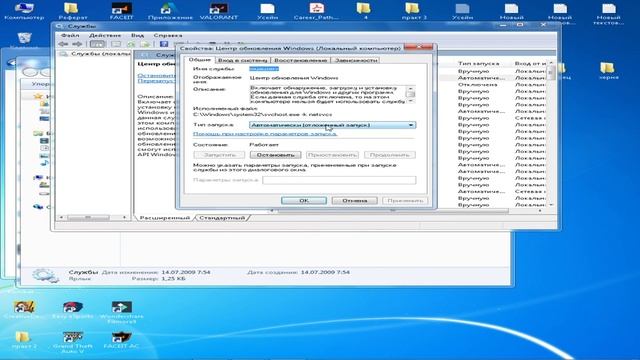This screenshot has width=640, height=360.
Task: Click Forward arrow in Services toolbar
Action: pos(77,44)
